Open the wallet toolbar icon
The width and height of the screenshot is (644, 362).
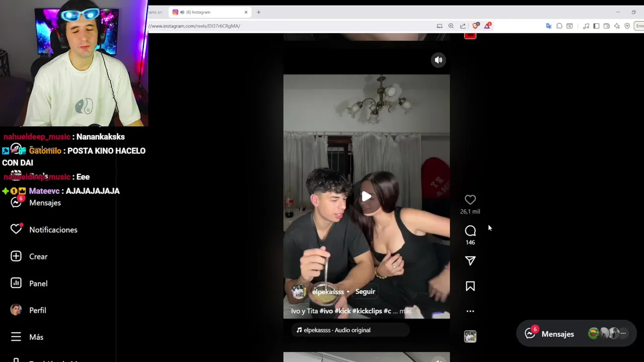(x=606, y=26)
